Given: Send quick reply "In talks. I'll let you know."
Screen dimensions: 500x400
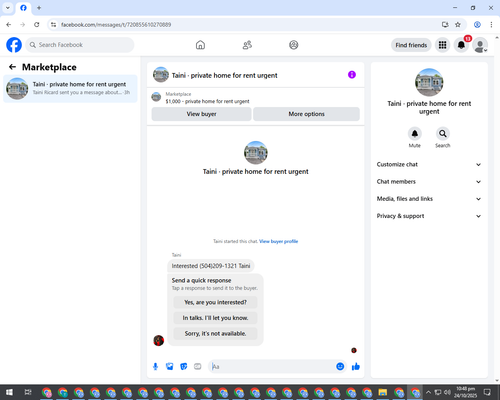Looking at the screenshot, I should click(x=215, y=318).
